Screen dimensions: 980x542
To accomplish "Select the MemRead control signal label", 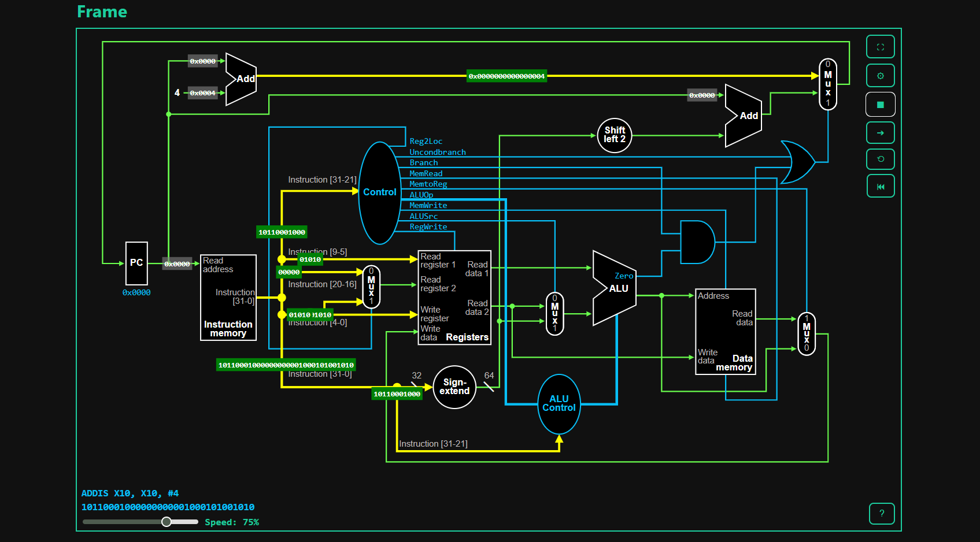I will (x=426, y=173).
